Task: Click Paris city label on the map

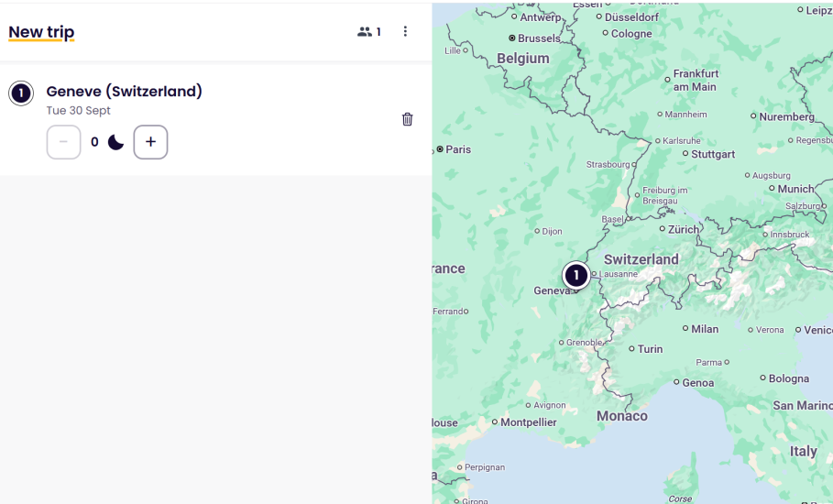Action: pyautogui.click(x=457, y=149)
